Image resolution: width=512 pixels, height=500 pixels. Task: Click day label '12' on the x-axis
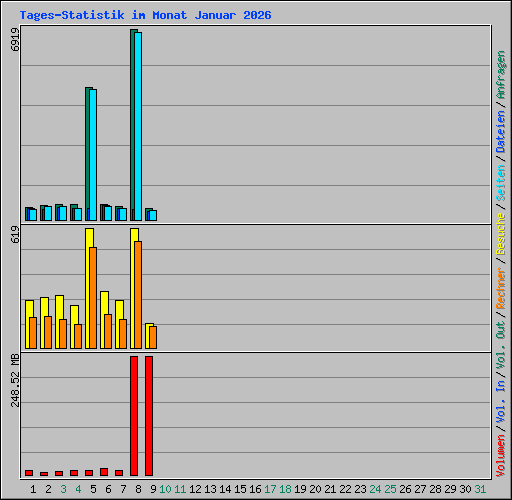click(x=195, y=489)
